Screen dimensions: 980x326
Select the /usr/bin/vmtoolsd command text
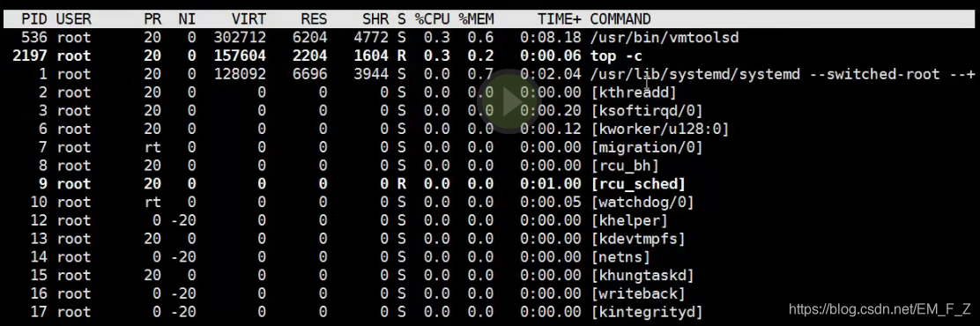[x=664, y=38]
